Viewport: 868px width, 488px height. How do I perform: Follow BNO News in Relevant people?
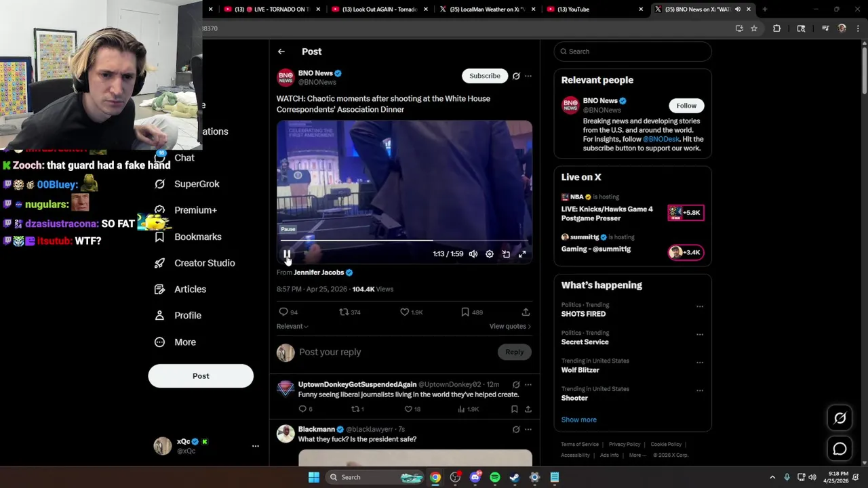686,105
